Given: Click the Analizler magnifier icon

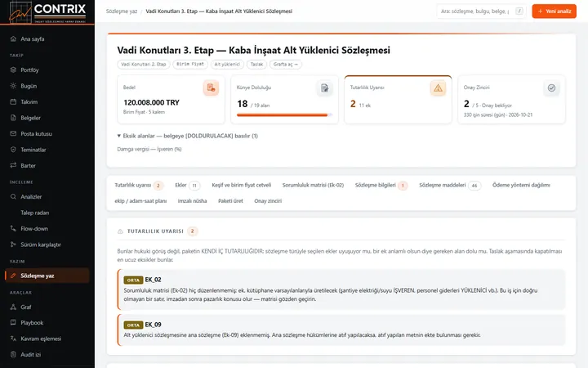Looking at the screenshot, I should pyautogui.click(x=13, y=196).
